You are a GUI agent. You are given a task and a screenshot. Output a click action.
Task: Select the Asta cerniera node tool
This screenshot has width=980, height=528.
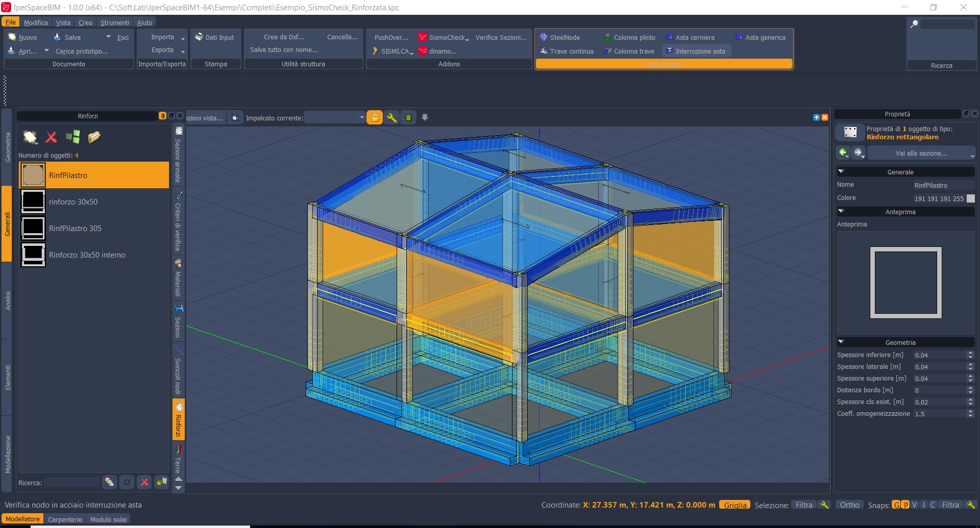(x=690, y=37)
